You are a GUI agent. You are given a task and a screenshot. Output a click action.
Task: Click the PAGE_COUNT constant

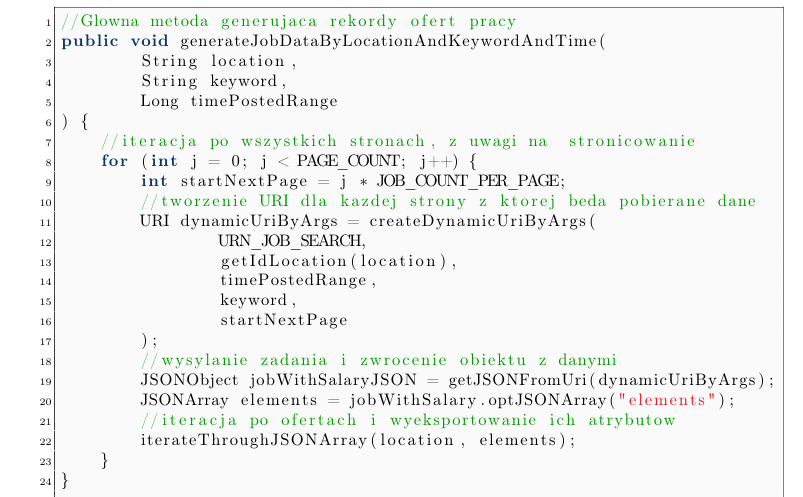click(x=348, y=161)
